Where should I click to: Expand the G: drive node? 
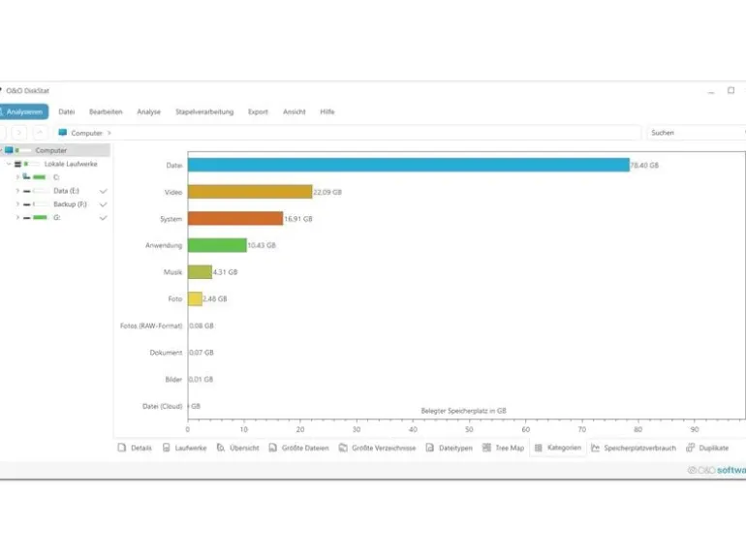tap(17, 217)
